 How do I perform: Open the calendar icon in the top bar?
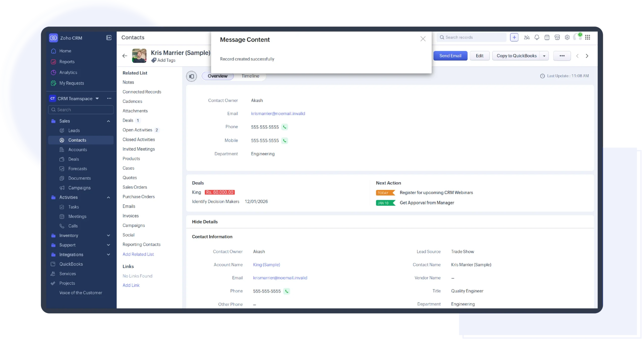[547, 37]
